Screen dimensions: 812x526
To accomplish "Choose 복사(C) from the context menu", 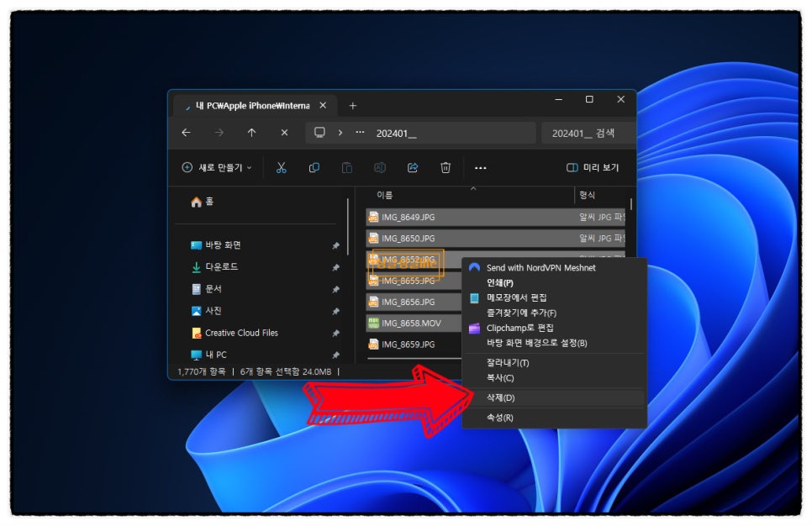I will tap(500, 378).
